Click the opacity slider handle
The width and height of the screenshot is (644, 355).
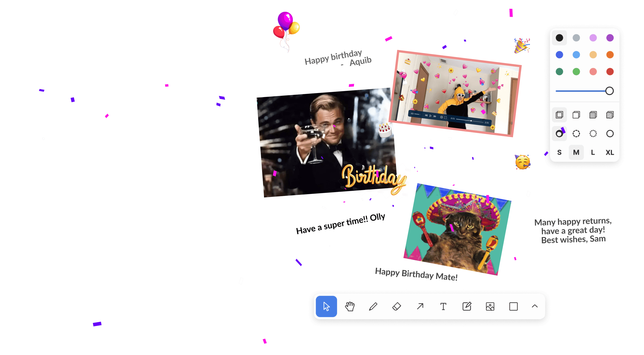[610, 91]
